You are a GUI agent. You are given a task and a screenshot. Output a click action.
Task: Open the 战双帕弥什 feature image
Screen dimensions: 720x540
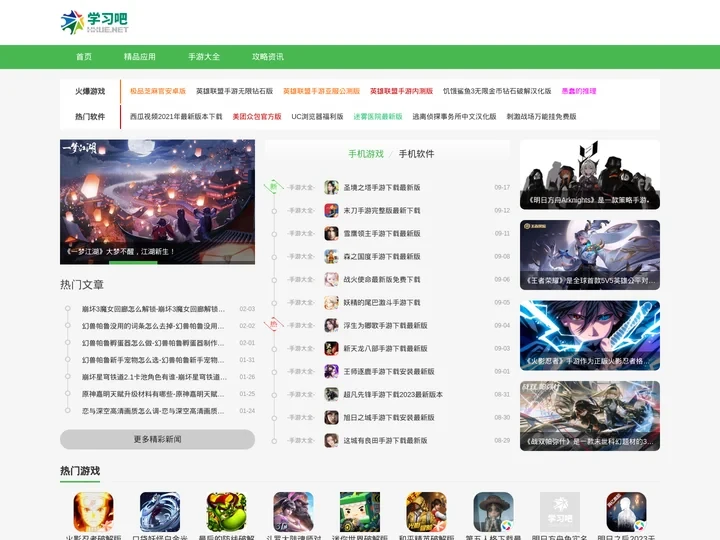590,416
